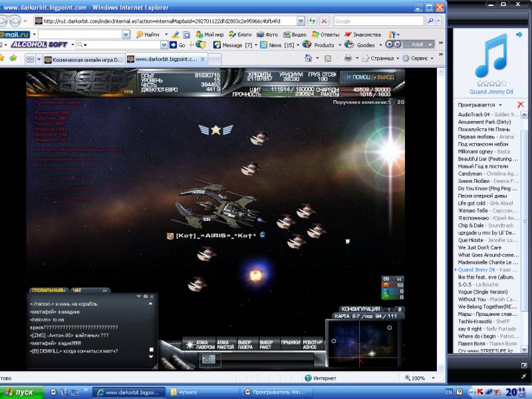Click the IE Print icon

[348, 59]
